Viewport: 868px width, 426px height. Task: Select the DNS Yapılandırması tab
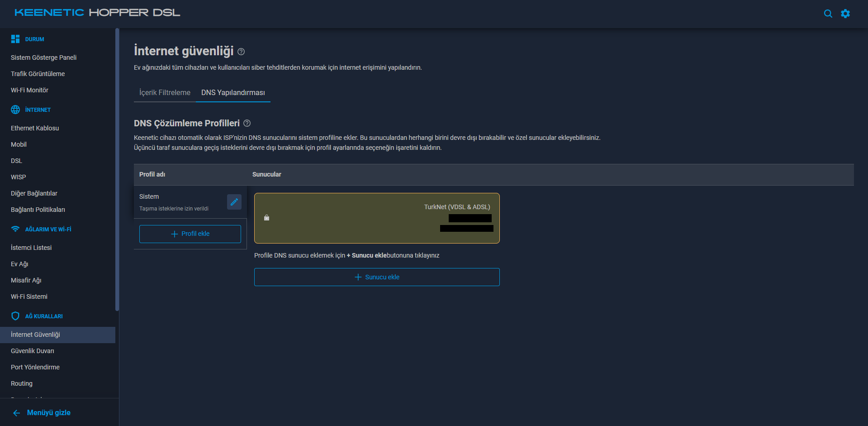(x=233, y=92)
